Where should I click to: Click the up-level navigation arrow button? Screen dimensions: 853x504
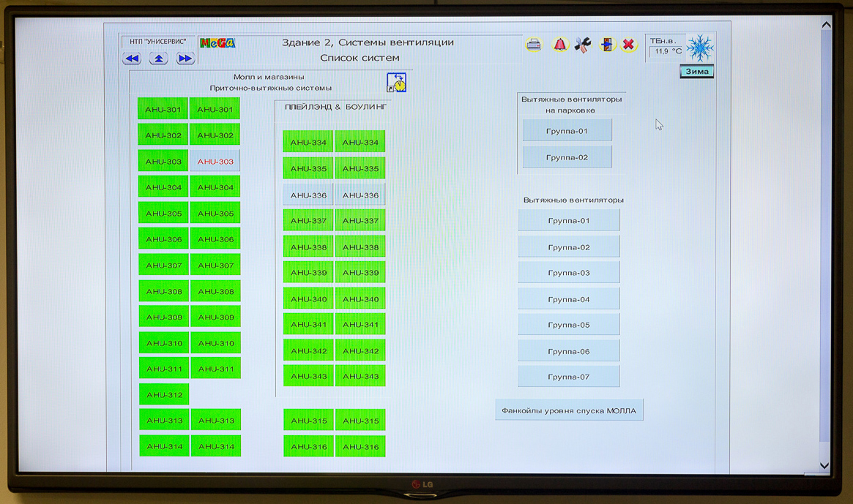pyautogui.click(x=159, y=59)
